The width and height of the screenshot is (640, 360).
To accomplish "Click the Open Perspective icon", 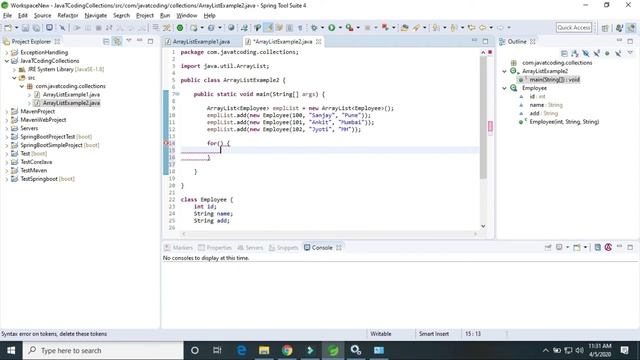I will 605,28.
